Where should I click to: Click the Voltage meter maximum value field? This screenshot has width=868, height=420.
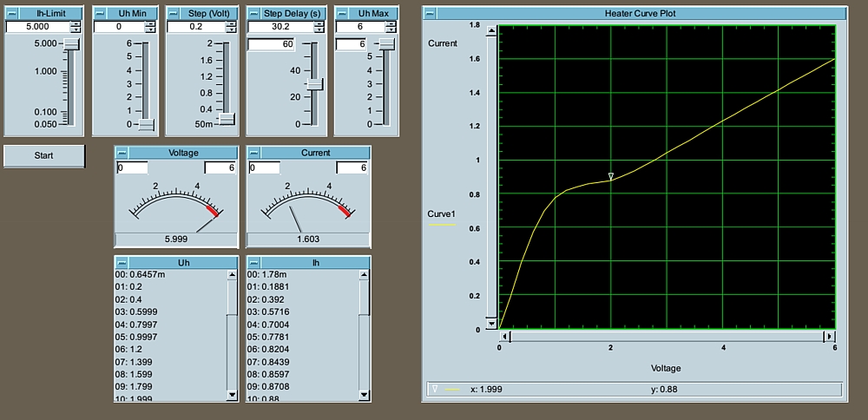coord(220,167)
